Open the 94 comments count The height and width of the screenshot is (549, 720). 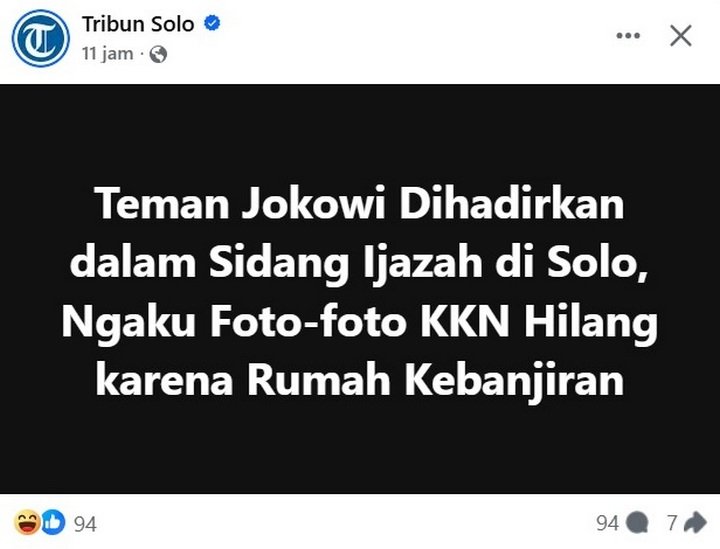tap(608, 523)
